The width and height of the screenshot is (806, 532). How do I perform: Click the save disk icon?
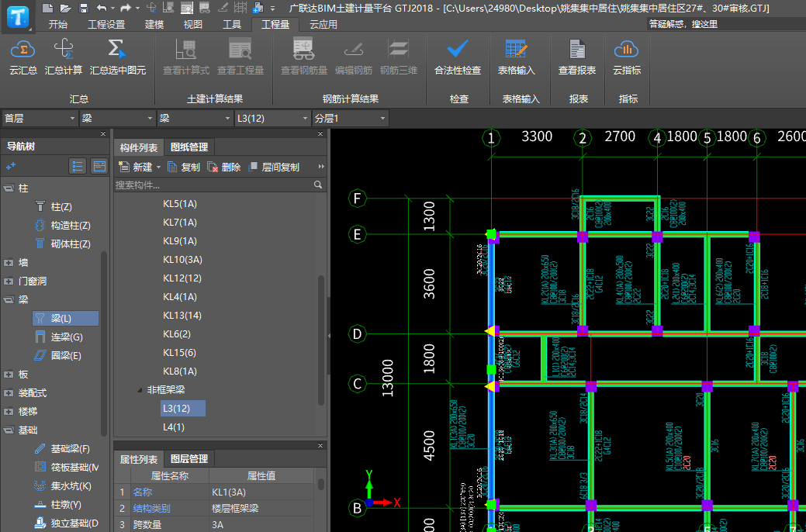pos(84,8)
